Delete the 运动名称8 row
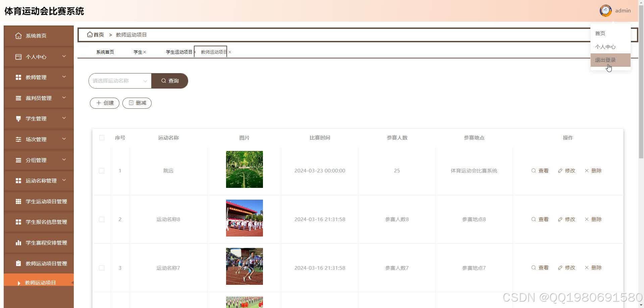 [593, 219]
